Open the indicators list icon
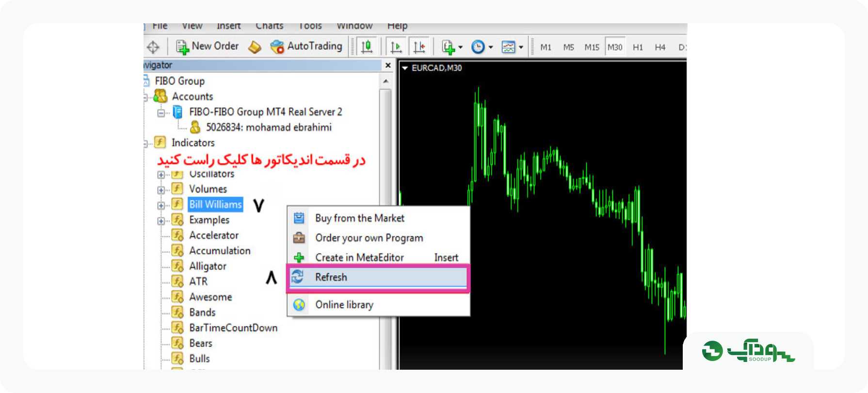 [x=448, y=47]
